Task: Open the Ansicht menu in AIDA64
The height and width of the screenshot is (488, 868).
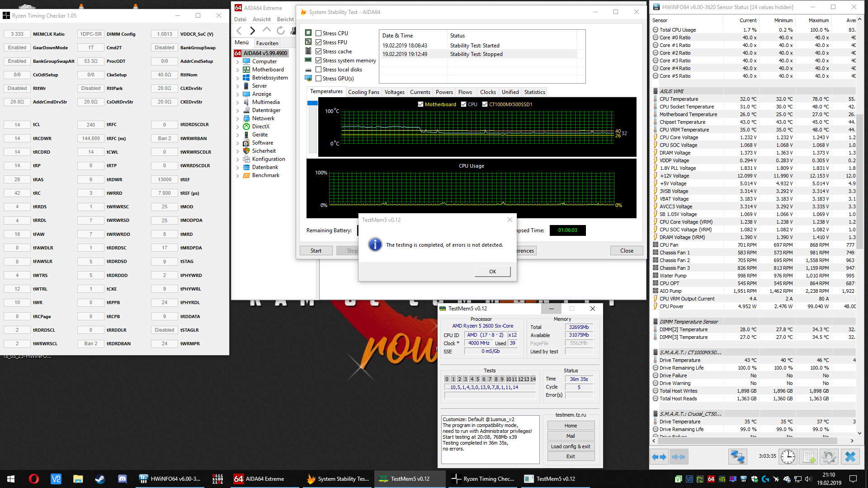Action: (x=261, y=19)
